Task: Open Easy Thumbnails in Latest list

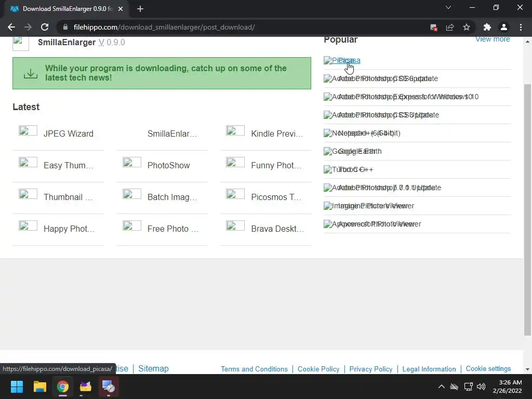Action: click(x=69, y=165)
